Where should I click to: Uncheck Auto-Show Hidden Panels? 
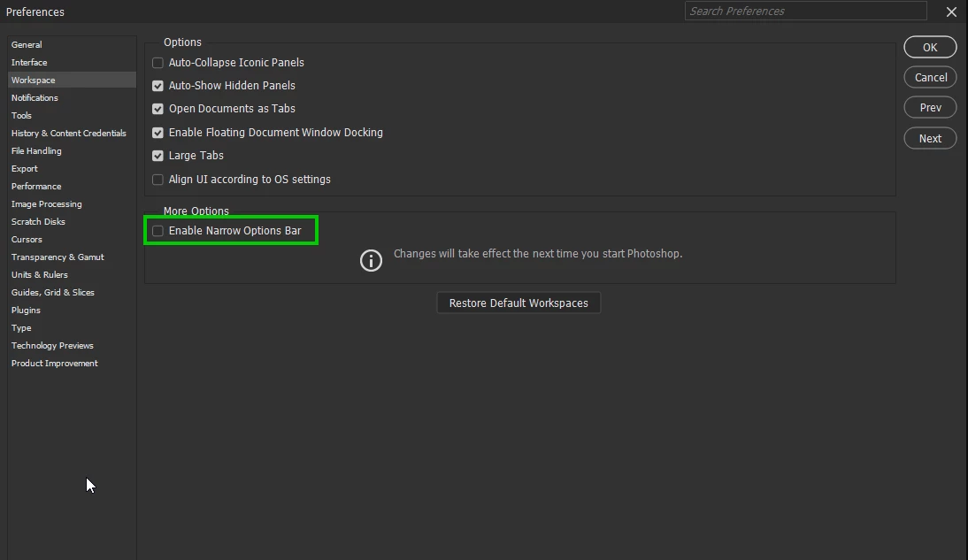pos(158,86)
